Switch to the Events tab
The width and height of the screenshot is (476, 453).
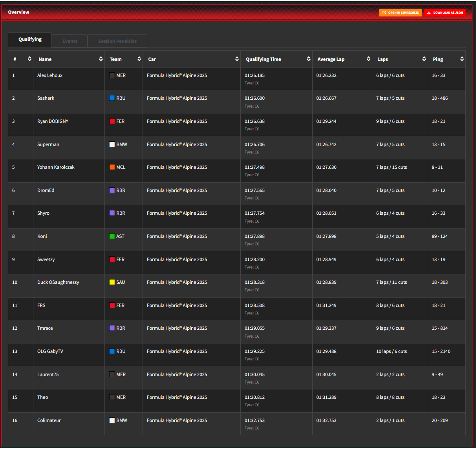coord(70,41)
